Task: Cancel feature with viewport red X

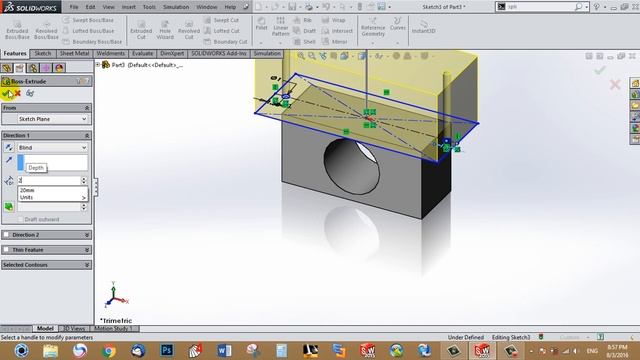Action: [615, 84]
